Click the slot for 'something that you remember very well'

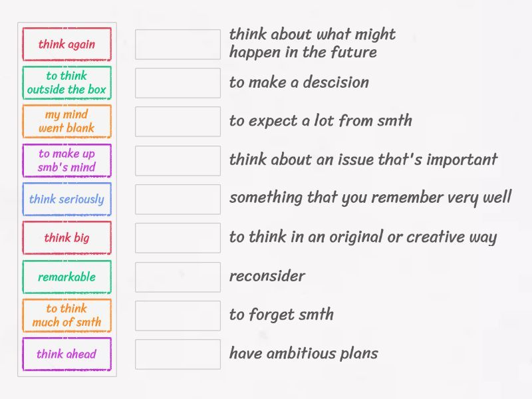178,199
